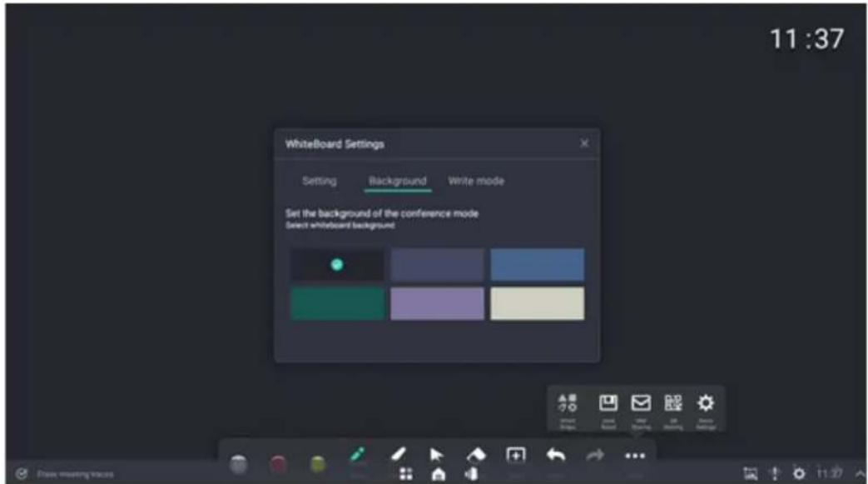Go to home screen icon
The height and width of the screenshot is (484, 868).
[439, 474]
